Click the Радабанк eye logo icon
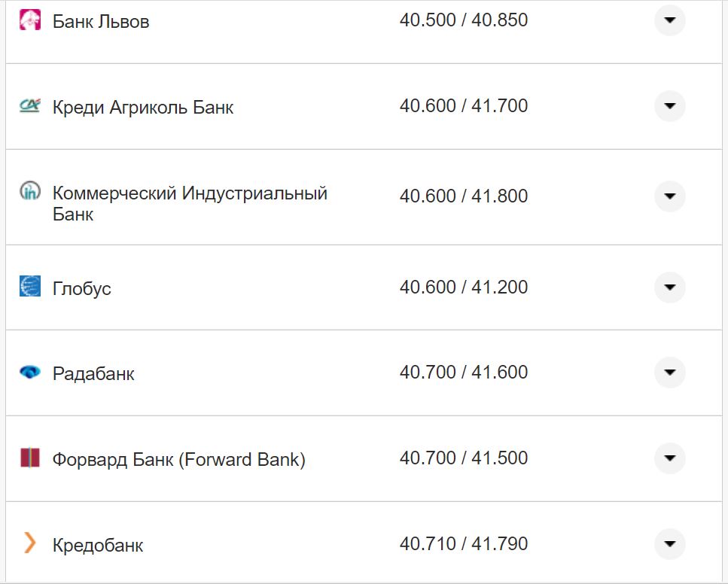Viewport: 728px width, 584px height. coord(28,373)
